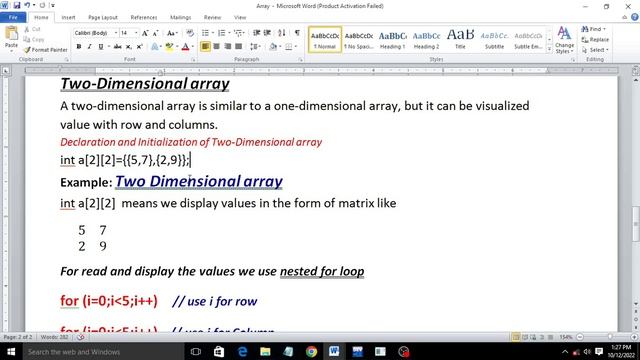Click the volume speaker tray icon
Image resolution: width=640 pixels, height=360 pixels.
[587, 351]
